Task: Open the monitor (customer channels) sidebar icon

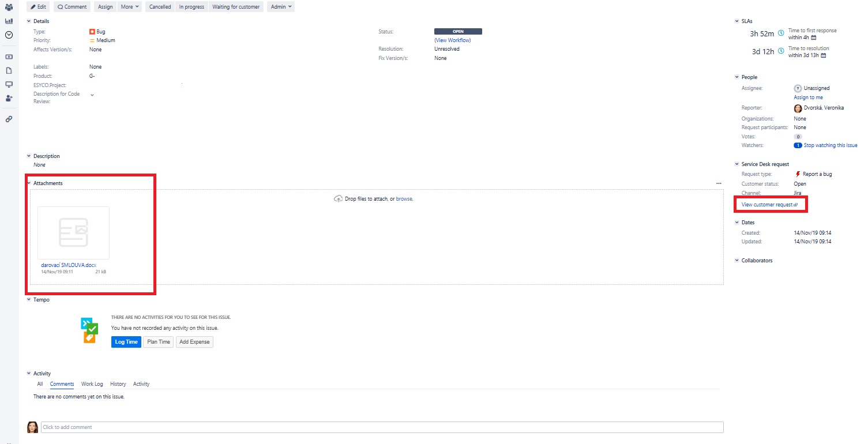Action: (9, 84)
